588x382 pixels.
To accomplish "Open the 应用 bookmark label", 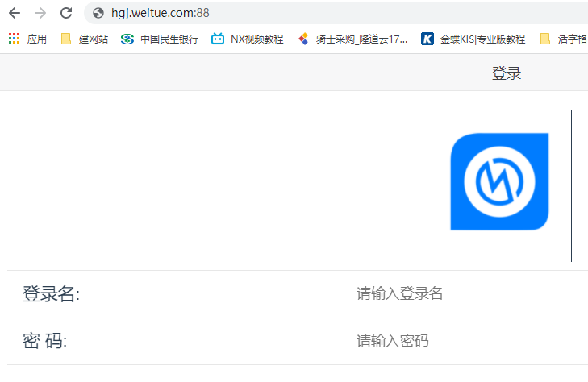I will 37,39.
